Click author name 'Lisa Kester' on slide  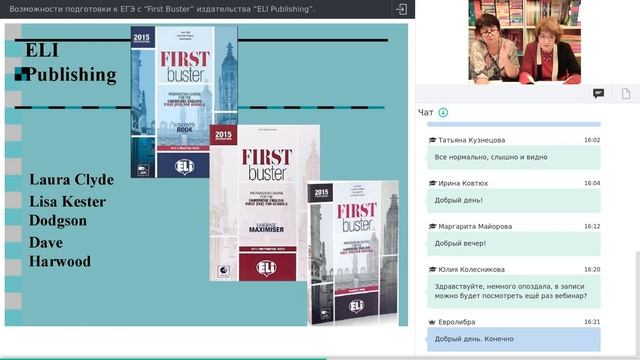(67, 202)
